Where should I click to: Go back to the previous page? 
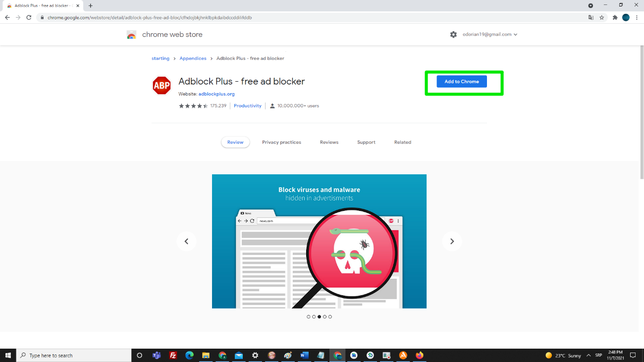coord(7,17)
